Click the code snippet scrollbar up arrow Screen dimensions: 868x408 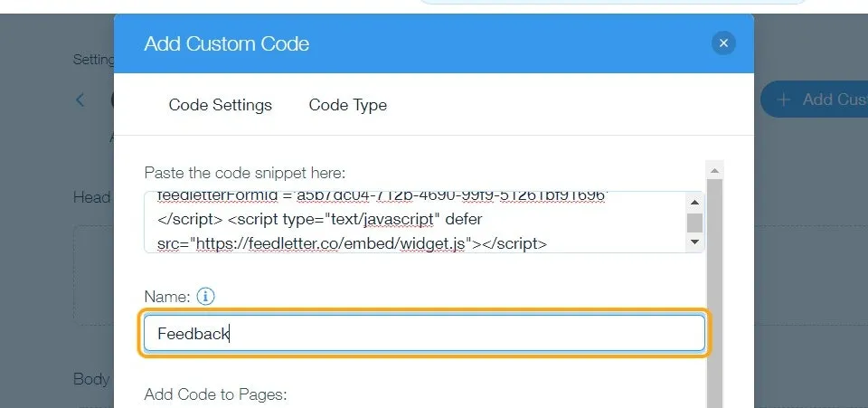click(x=694, y=202)
